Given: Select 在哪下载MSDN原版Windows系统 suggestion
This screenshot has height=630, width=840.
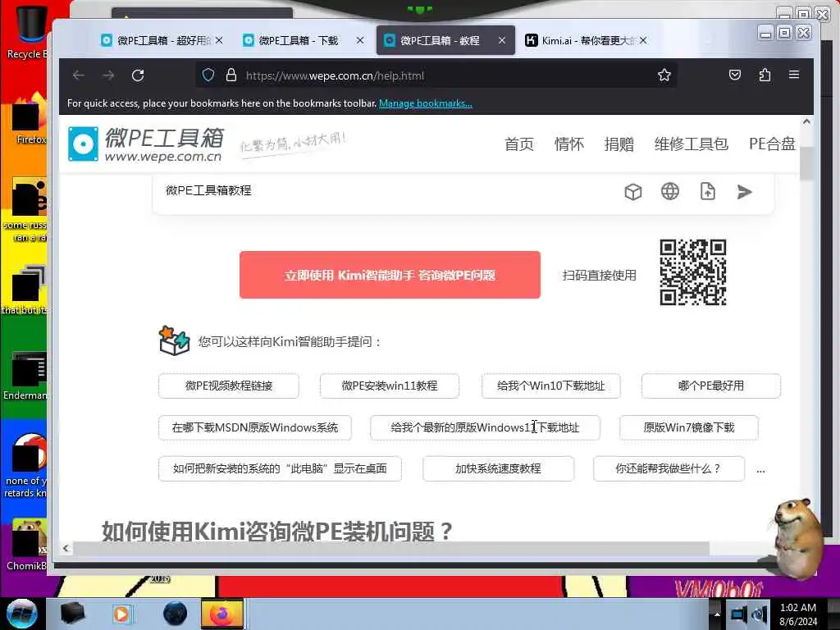Looking at the screenshot, I should click(255, 427).
